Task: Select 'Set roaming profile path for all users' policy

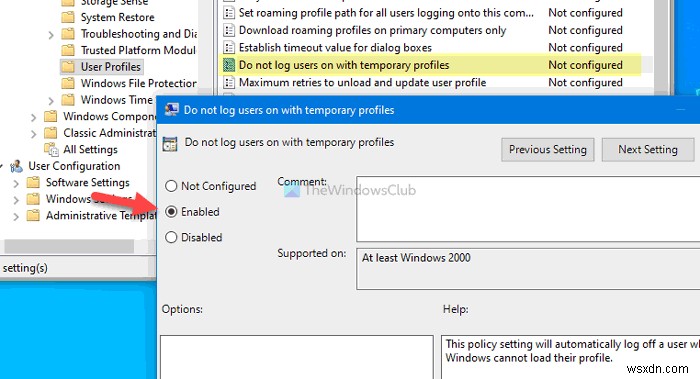Action: click(386, 12)
